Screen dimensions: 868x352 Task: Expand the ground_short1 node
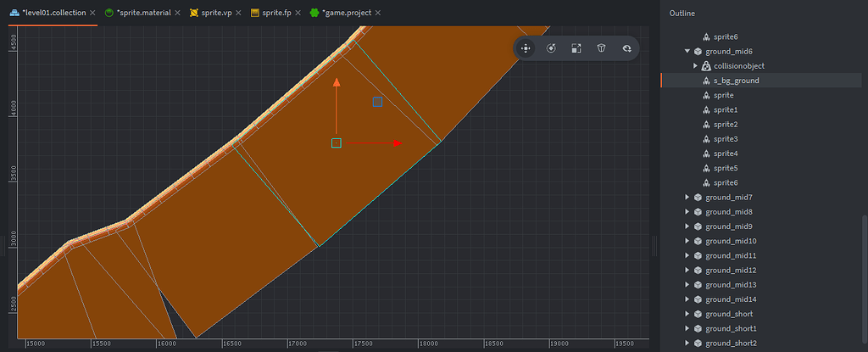click(x=687, y=328)
